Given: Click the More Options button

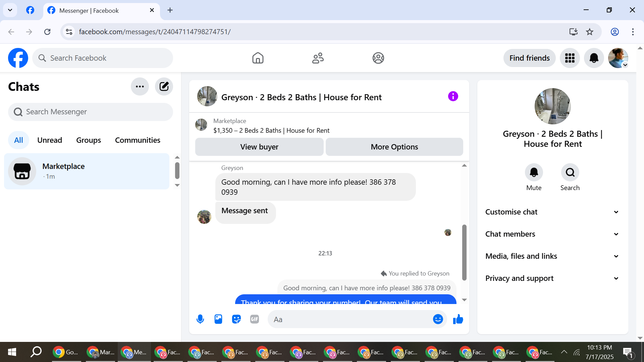Looking at the screenshot, I should 394,147.
